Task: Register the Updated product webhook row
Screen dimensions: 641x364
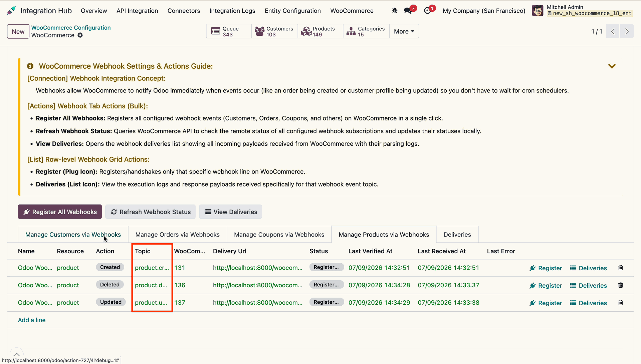Action: pyautogui.click(x=546, y=303)
